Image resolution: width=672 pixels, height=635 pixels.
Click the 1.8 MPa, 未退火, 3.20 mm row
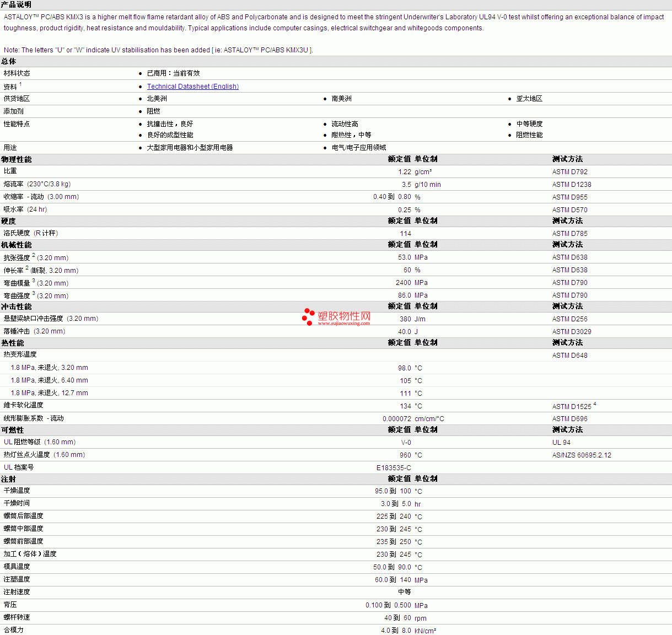coord(336,368)
